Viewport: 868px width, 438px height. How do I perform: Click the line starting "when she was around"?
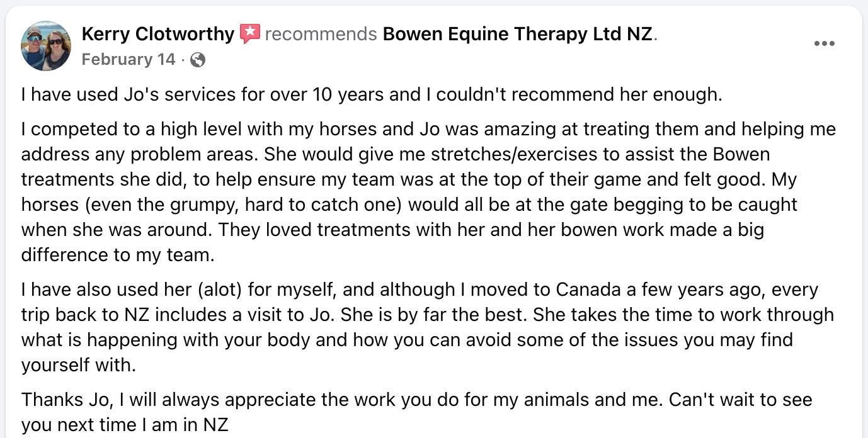point(392,230)
